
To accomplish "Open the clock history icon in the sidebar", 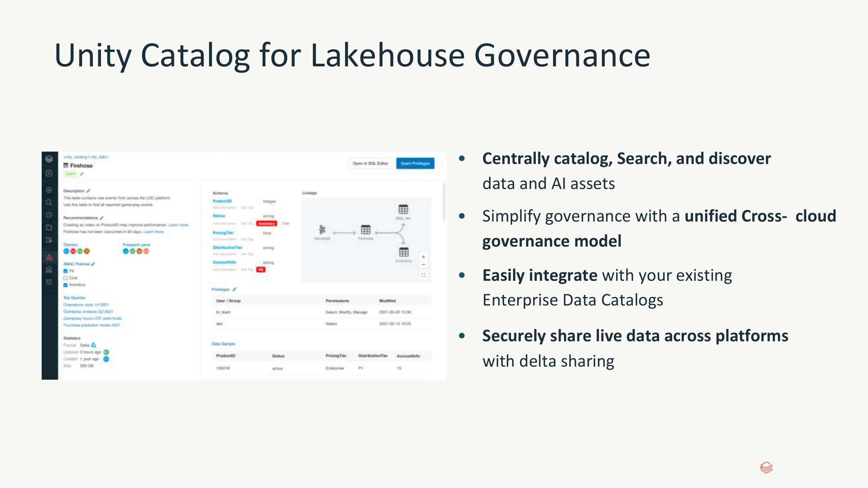I will [49, 215].
